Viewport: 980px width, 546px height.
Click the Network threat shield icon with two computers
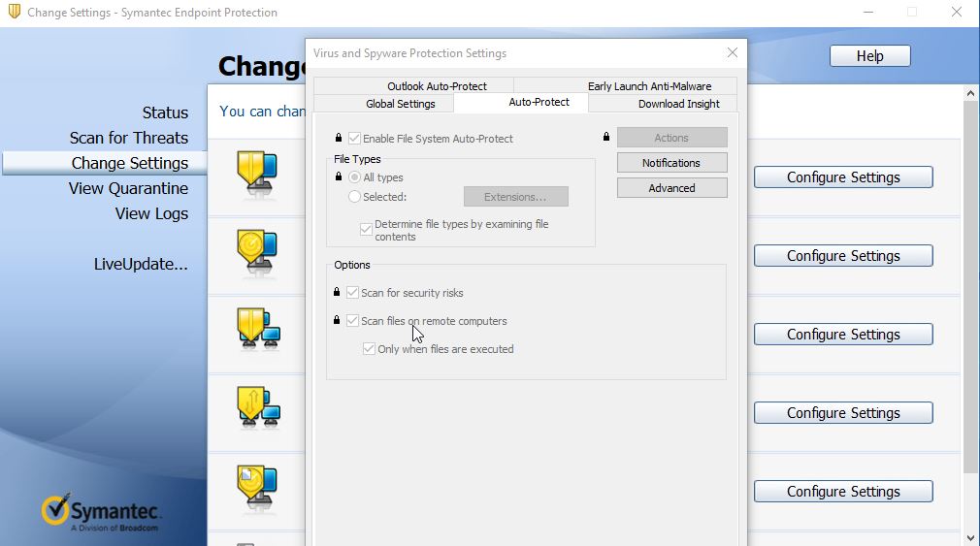pyautogui.click(x=259, y=329)
